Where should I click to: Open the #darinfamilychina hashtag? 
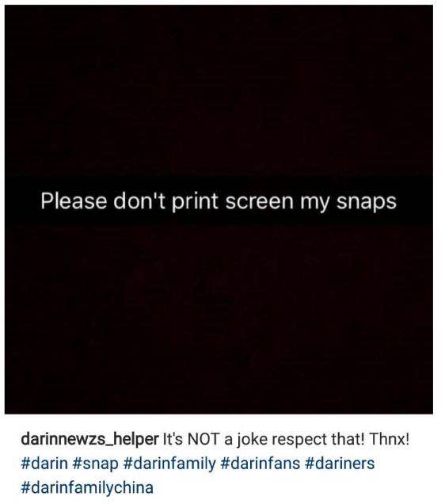pos(87,488)
